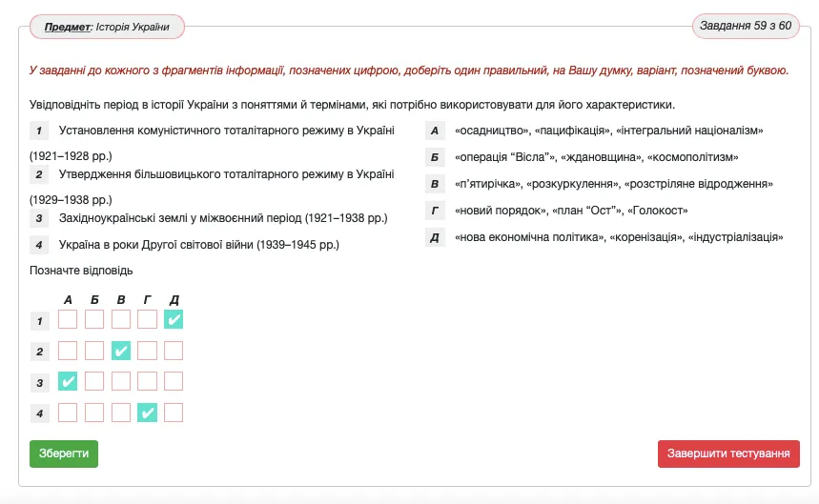The image size is (819, 504).
Task: Check the Д checkbox in row 4
Action: coord(174,413)
